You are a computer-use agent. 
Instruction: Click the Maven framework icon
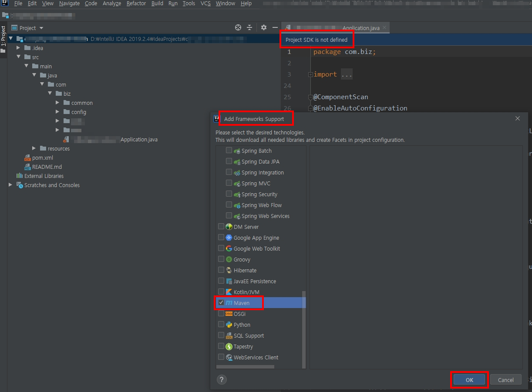coord(229,303)
